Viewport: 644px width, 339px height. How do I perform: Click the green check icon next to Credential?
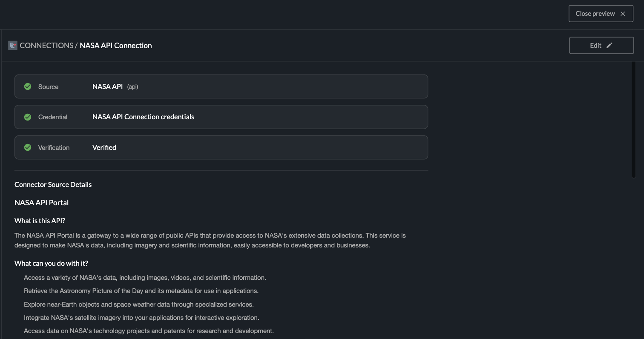28,117
